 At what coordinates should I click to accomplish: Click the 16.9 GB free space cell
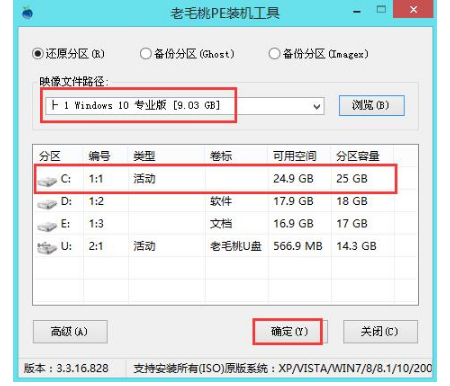293,224
